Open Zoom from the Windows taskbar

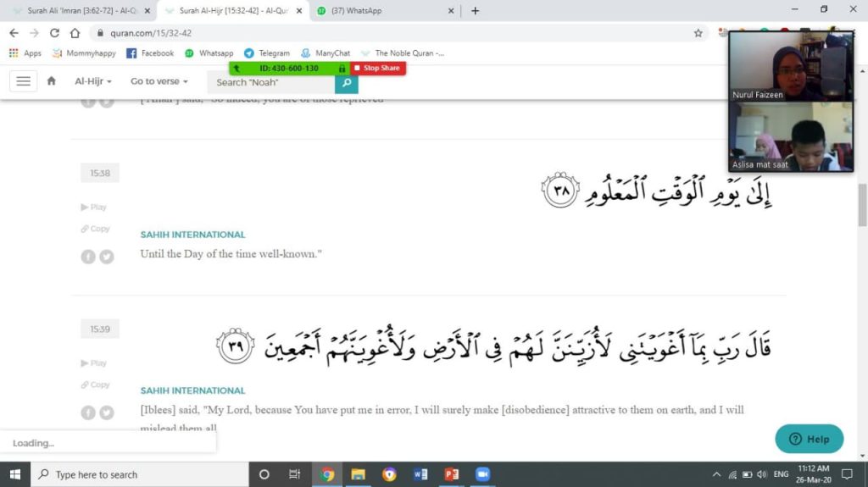click(483, 474)
